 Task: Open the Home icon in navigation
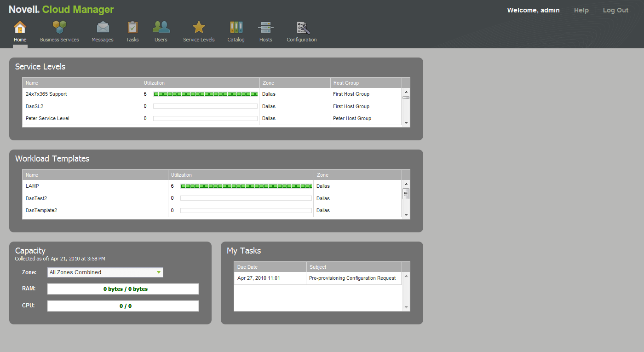tap(20, 27)
